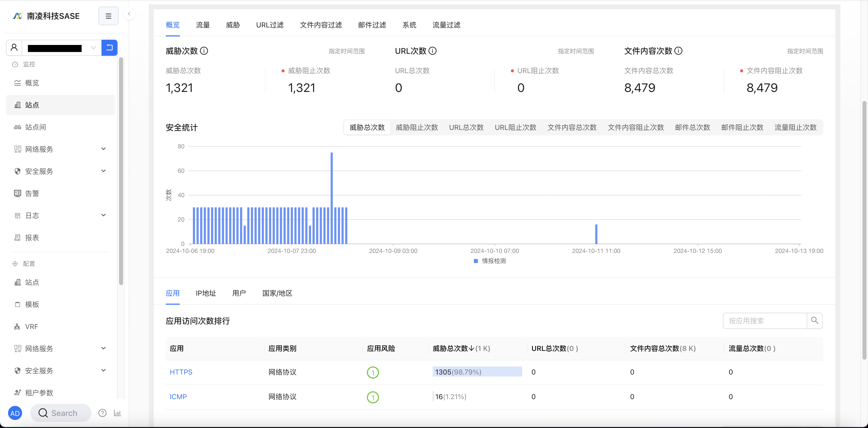The height and width of the screenshot is (428, 868).
Task: Switch to the 流量 tab
Action: 203,25
